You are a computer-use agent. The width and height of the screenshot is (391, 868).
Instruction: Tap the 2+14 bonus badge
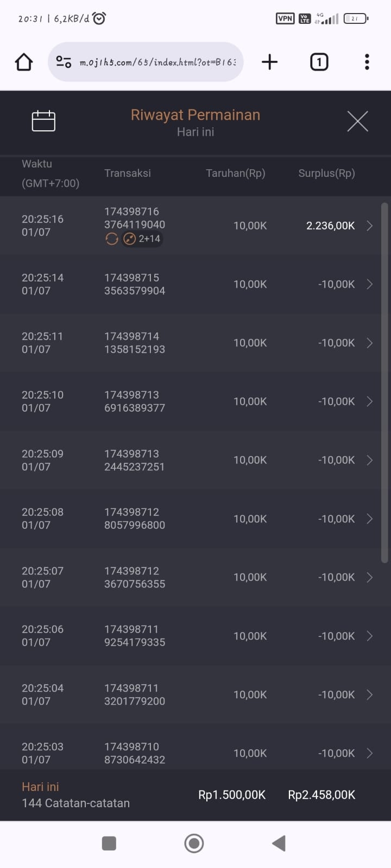point(142,239)
